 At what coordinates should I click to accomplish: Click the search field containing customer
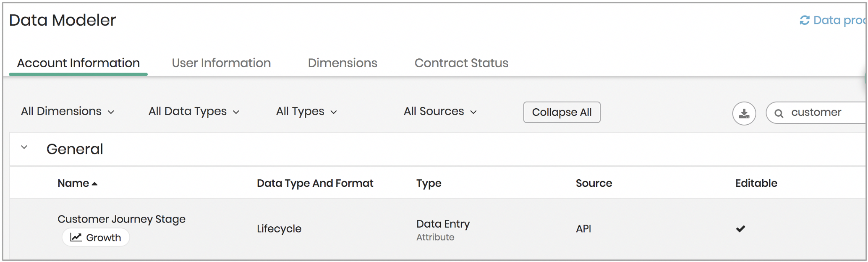coord(817,113)
